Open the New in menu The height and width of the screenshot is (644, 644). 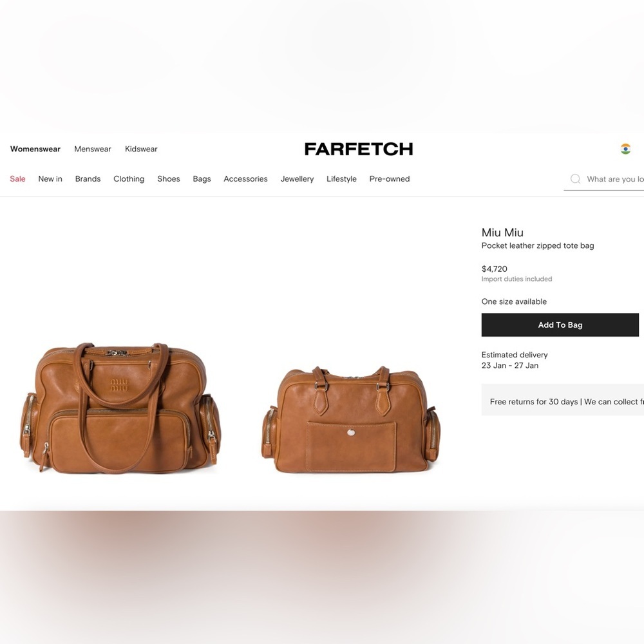[50, 178]
